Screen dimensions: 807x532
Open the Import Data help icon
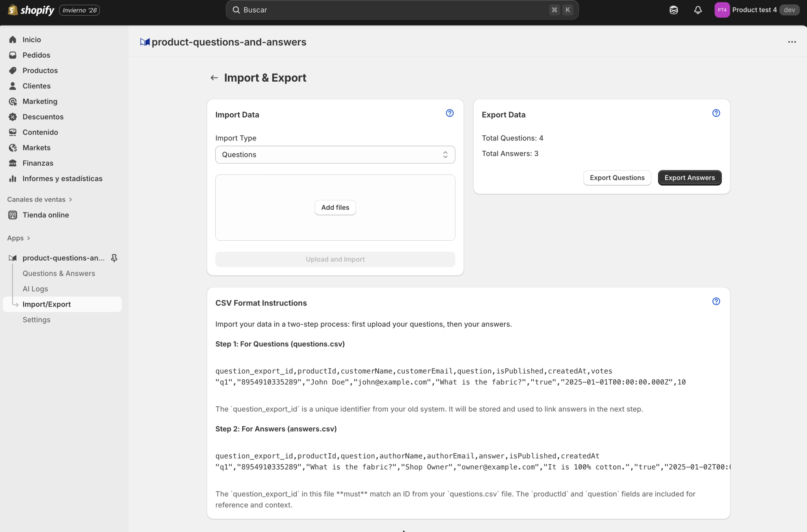coord(450,113)
